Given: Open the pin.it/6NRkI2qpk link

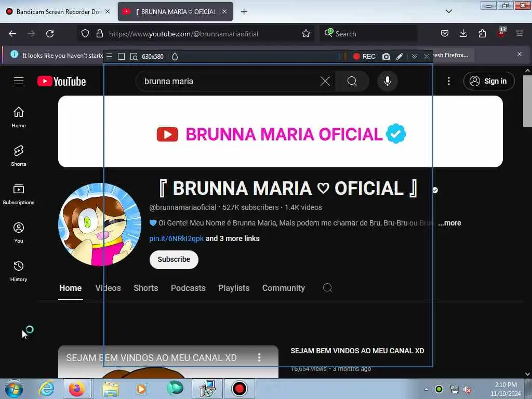Looking at the screenshot, I should pyautogui.click(x=177, y=238).
